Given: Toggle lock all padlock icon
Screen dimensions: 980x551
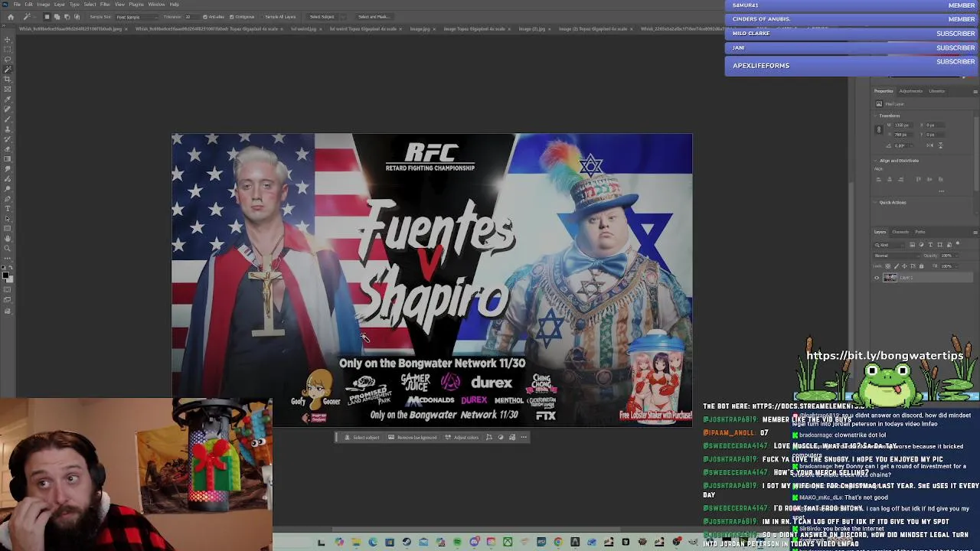Looking at the screenshot, I should [922, 266].
